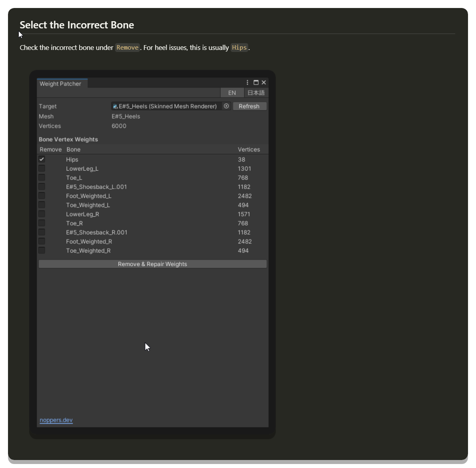Maximize the Weight Patcher window
The image size is (476, 468).
(256, 83)
